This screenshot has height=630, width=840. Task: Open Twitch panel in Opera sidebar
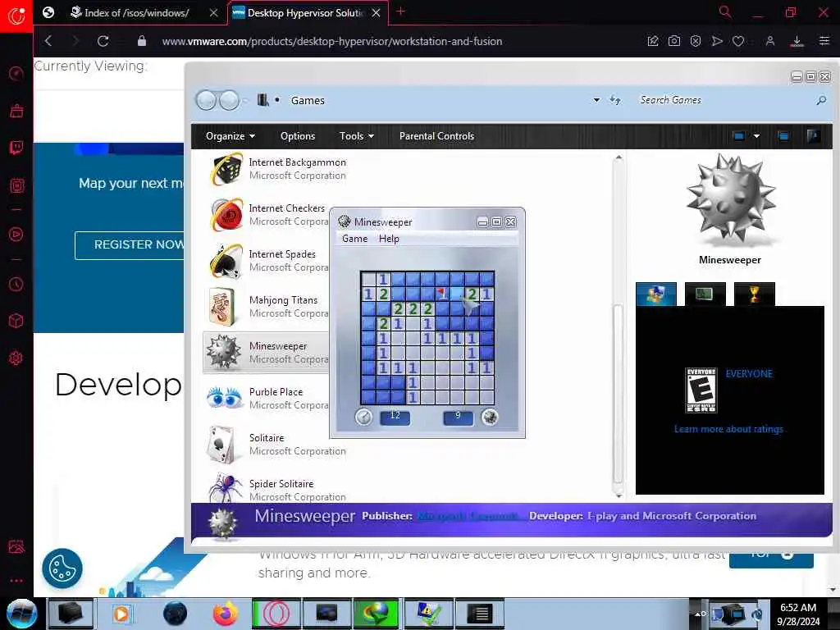click(16, 148)
